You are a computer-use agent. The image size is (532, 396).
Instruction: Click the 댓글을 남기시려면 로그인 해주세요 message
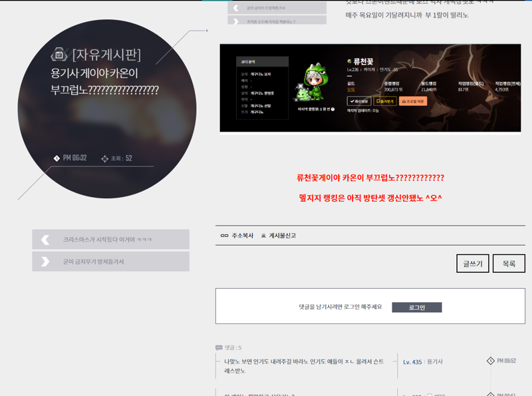coord(340,307)
